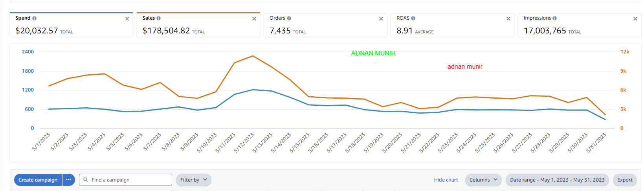Dismiss the Orders metric card
The width and height of the screenshot is (644, 191).
[381, 19]
